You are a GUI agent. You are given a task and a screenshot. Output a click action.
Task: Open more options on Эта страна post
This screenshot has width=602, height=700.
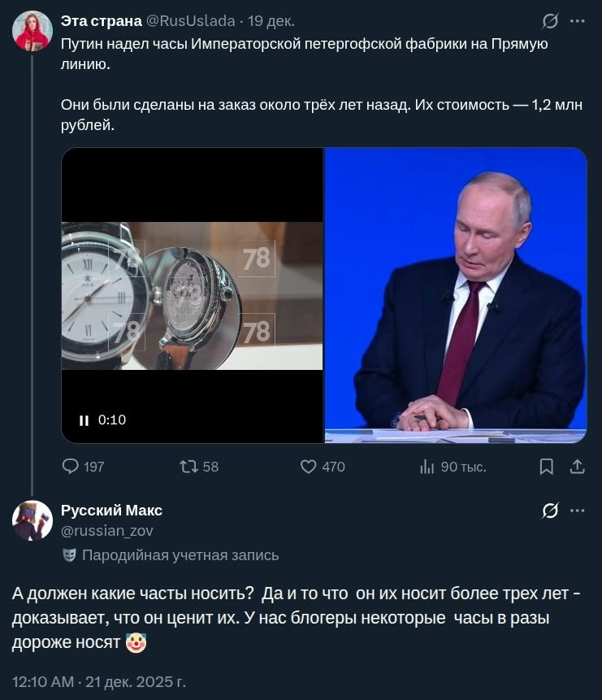click(578, 21)
